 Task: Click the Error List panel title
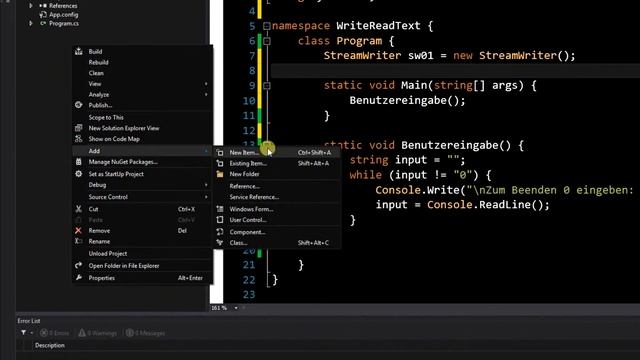point(29,321)
